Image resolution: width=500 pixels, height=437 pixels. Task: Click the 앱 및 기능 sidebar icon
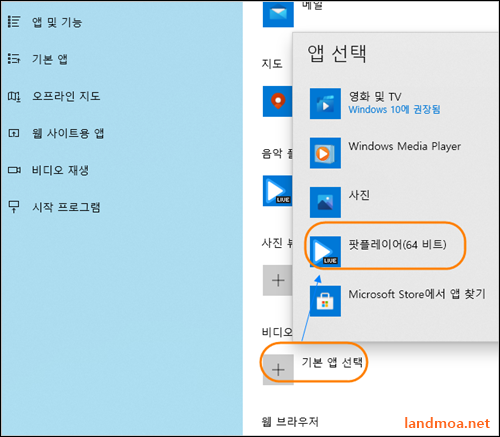click(14, 22)
